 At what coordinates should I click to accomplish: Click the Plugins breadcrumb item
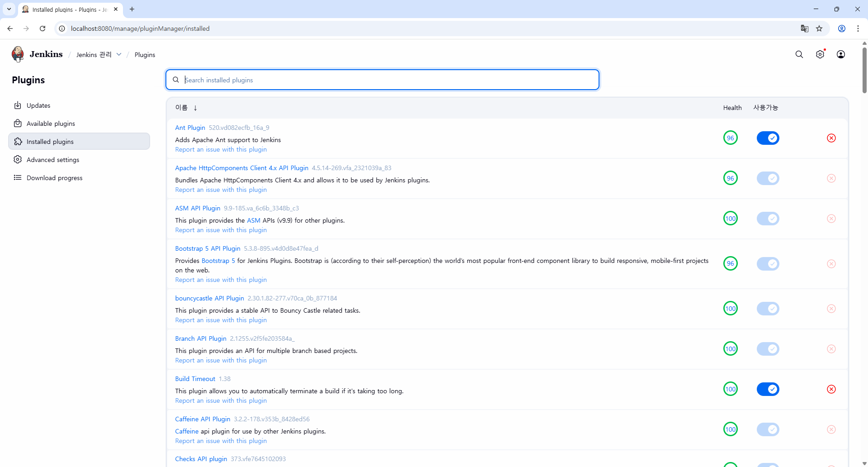pyautogui.click(x=145, y=55)
